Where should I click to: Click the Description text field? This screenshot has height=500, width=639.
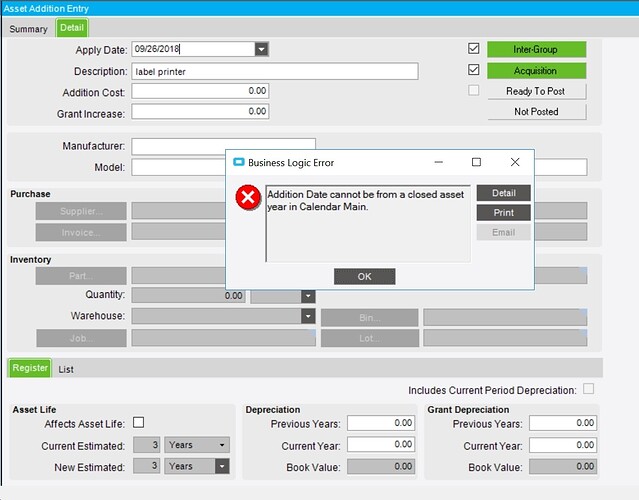click(274, 71)
